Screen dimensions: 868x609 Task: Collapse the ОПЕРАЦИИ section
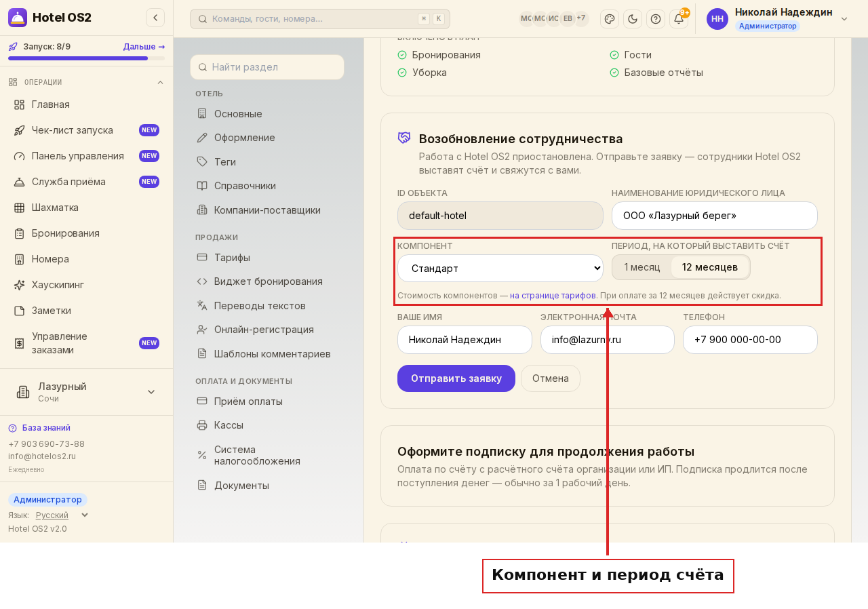pyautogui.click(x=161, y=83)
